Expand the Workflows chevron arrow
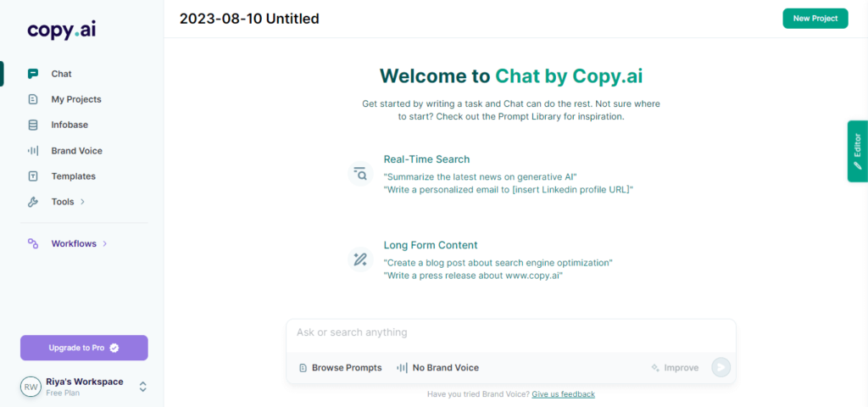 tap(105, 243)
